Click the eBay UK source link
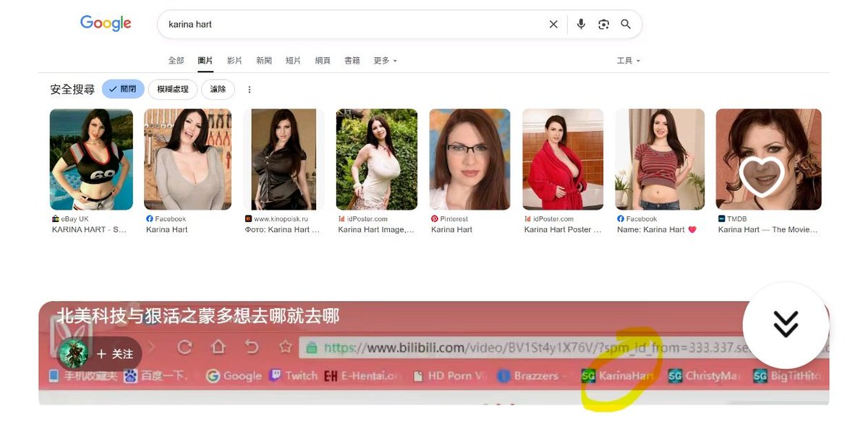This screenshot has width=868, height=437. click(x=70, y=218)
